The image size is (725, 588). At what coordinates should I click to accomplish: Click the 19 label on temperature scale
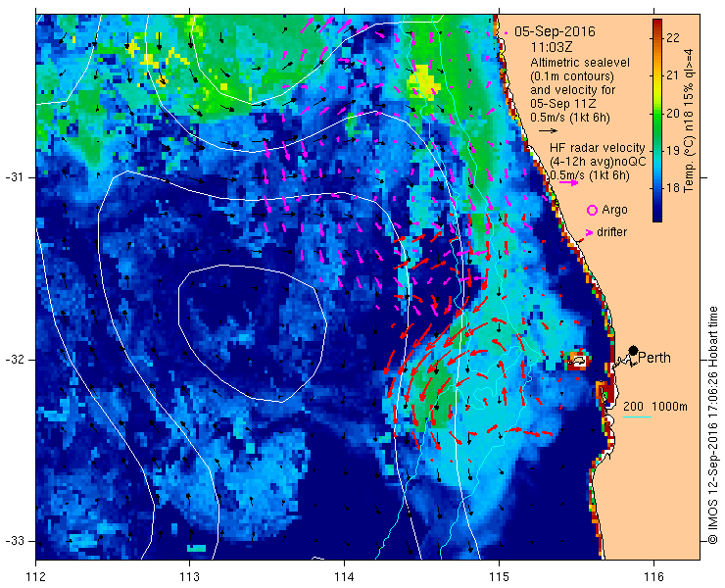pos(673,150)
